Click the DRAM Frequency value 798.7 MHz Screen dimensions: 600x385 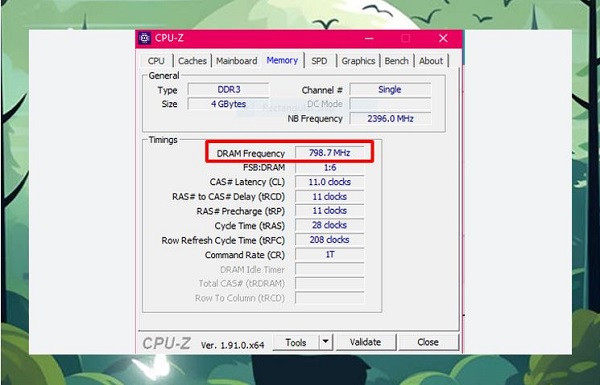tap(329, 153)
